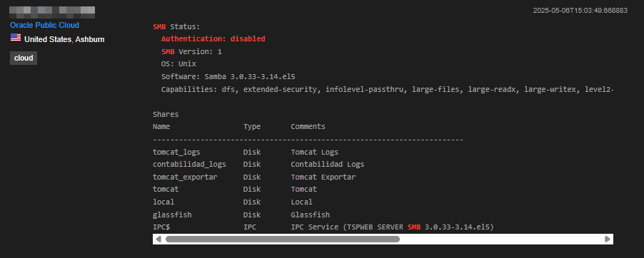Click the 'United States, Ashburn' location text
The width and height of the screenshot is (644, 258).
pos(64,39)
